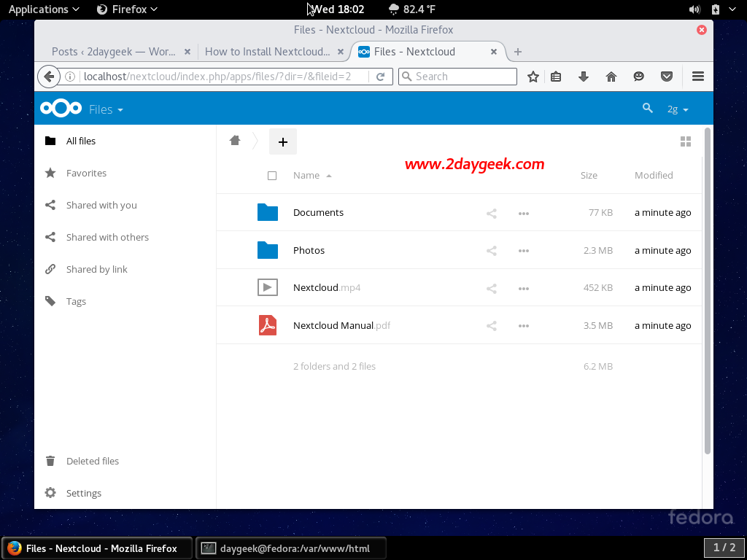Click the PDF icon of Nextcloud Manual
Screen dimensions: 747x560
click(x=268, y=325)
